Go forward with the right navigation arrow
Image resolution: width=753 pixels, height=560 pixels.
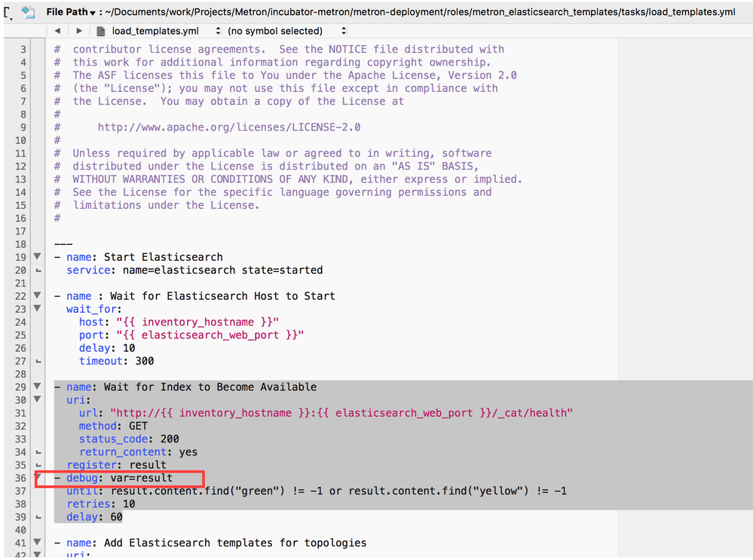tap(79, 31)
